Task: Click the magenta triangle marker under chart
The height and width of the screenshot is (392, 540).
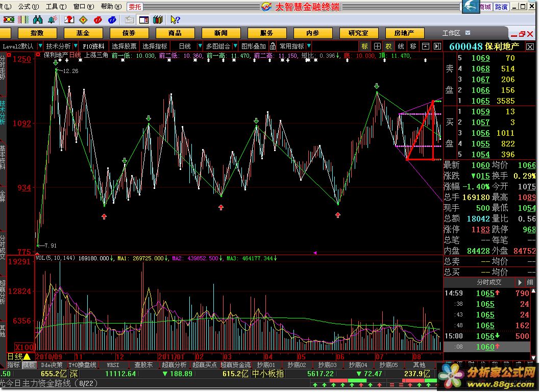Action: [315, 253]
